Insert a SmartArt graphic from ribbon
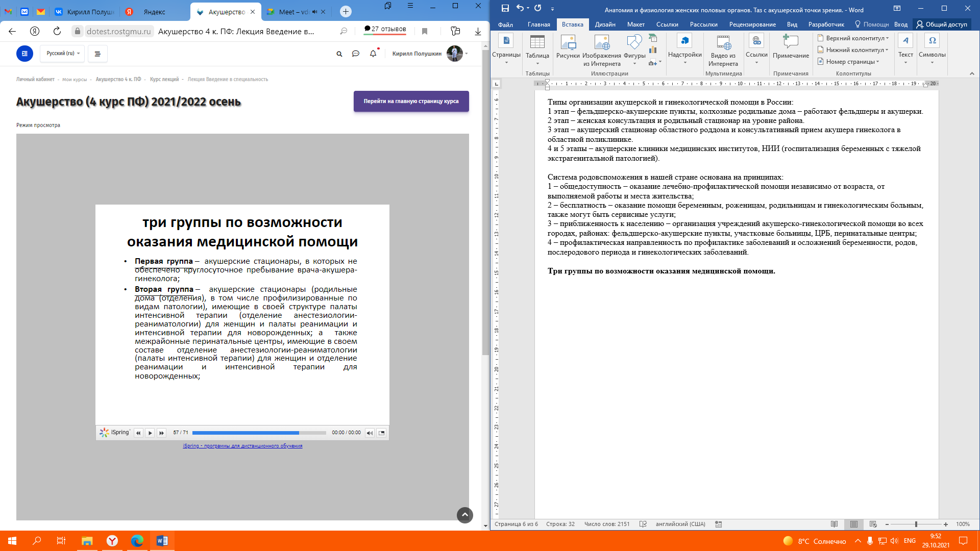This screenshot has width=980, height=551. pos(653,38)
